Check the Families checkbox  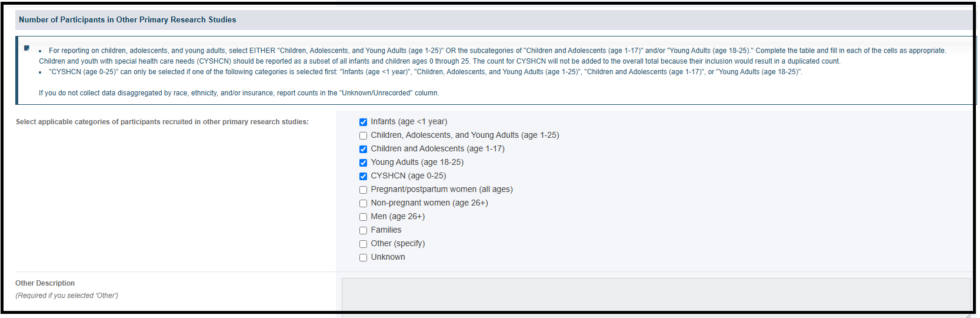[363, 230]
